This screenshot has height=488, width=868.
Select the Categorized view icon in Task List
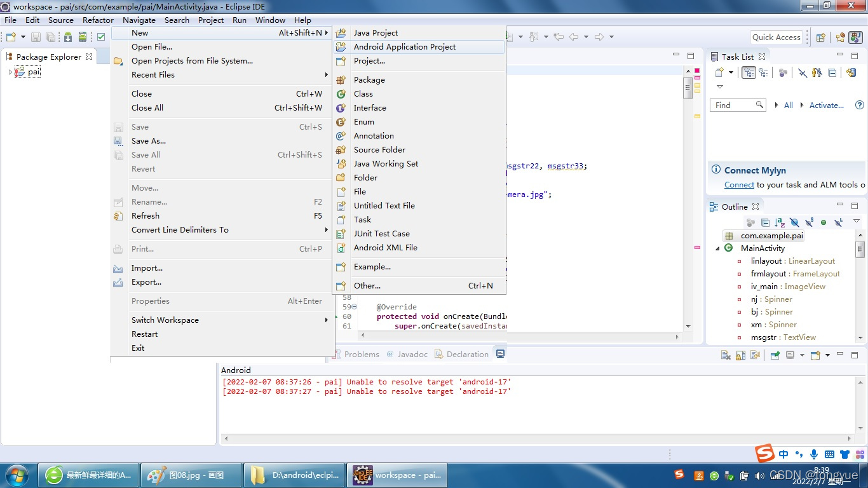coord(749,72)
